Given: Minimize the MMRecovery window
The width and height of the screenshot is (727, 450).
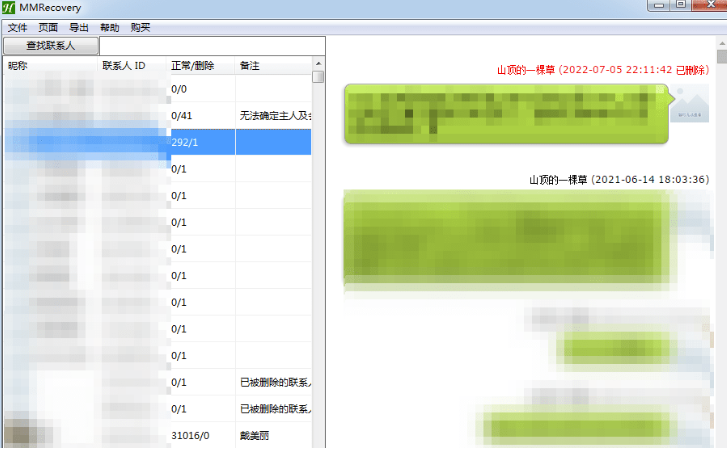Looking at the screenshot, I should [659, 5].
